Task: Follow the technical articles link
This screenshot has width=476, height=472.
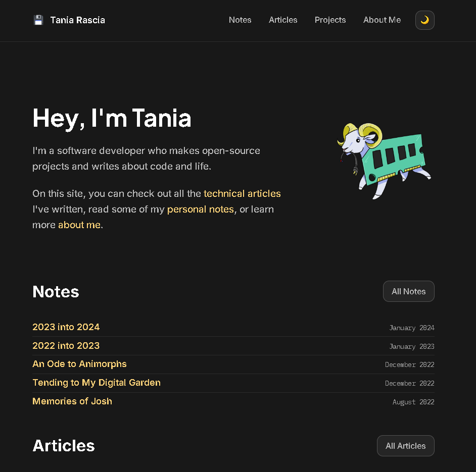Action: 242,193
